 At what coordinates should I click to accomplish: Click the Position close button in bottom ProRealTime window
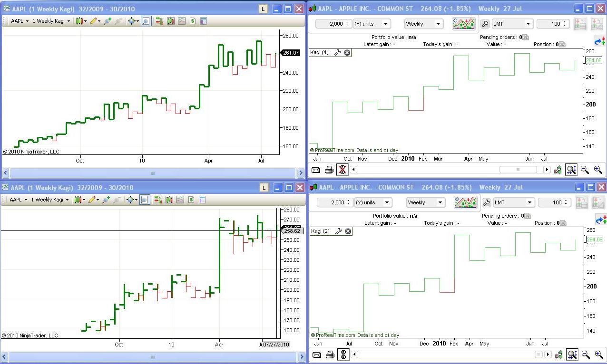(x=563, y=223)
